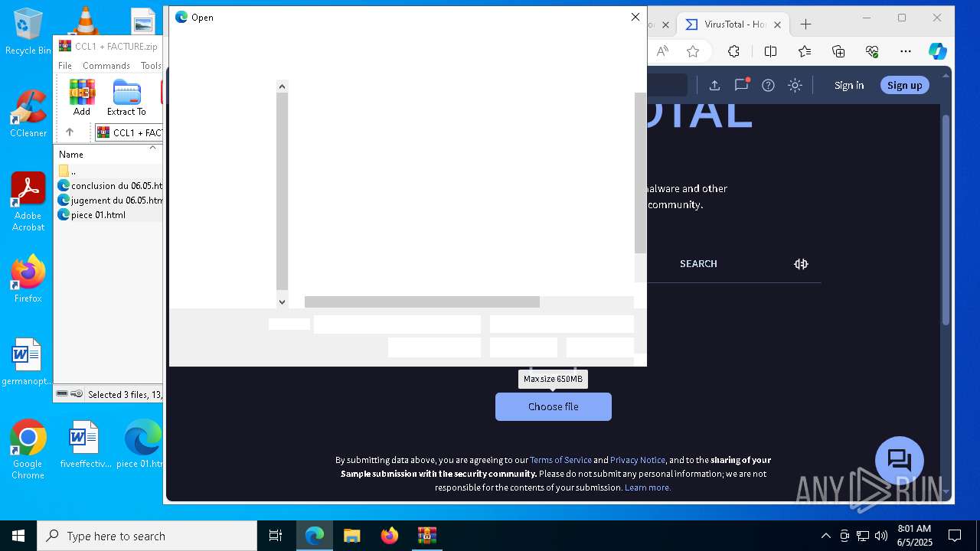Screen dimensions: 980x551
Task: Open the Windows notification center
Action: [955, 536]
